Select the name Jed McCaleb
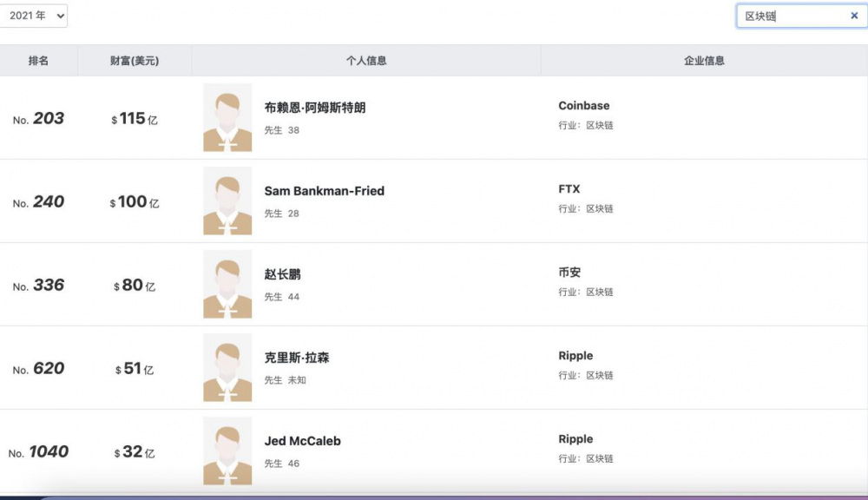868x500 pixels. tap(302, 441)
